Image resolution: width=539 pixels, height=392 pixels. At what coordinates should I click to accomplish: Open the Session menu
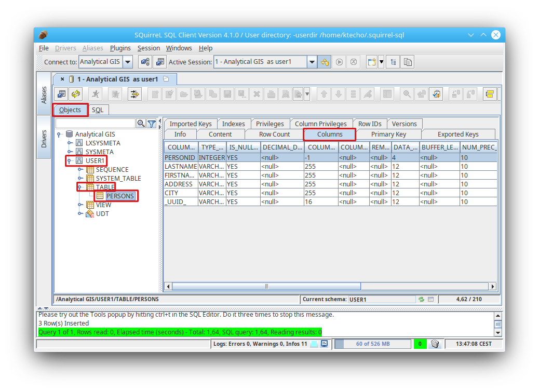(x=149, y=48)
